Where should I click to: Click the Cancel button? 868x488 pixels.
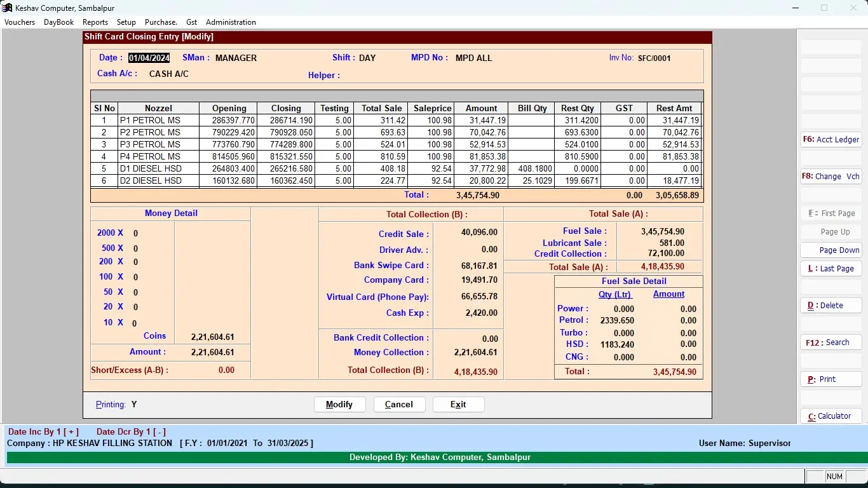(399, 404)
